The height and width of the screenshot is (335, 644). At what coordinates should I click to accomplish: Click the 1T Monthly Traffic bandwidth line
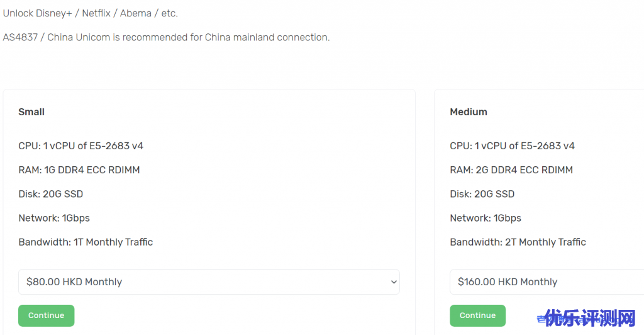86,242
